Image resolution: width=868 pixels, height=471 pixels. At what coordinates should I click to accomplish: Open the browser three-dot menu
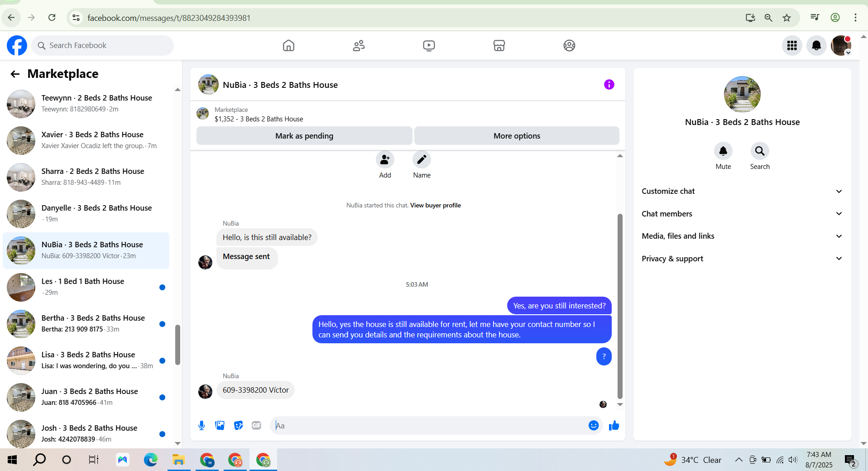point(855,18)
